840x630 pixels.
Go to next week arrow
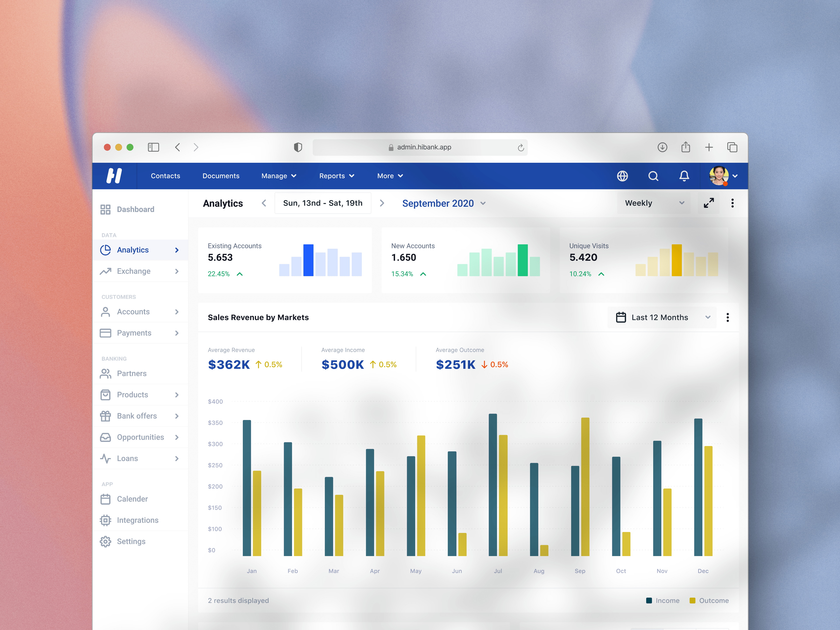coord(382,203)
